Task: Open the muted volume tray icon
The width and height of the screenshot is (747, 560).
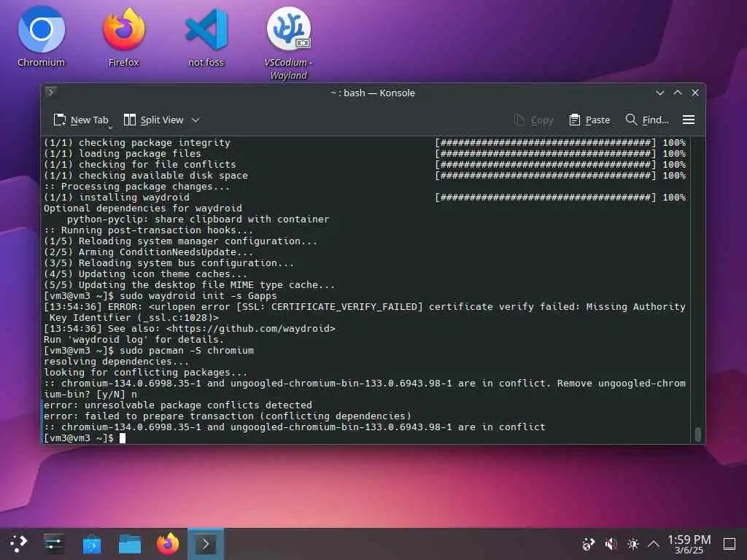Action: tap(611, 544)
